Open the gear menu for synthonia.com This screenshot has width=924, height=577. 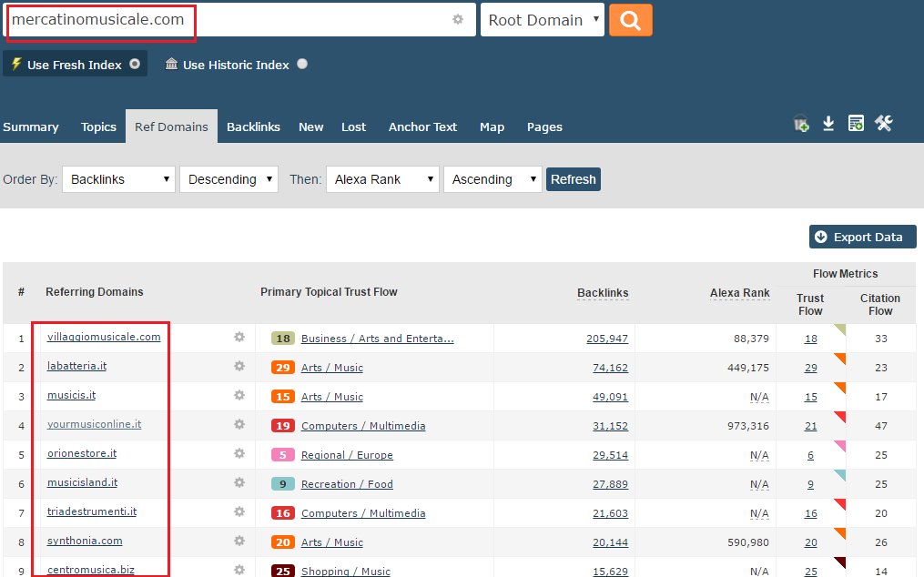click(x=239, y=541)
